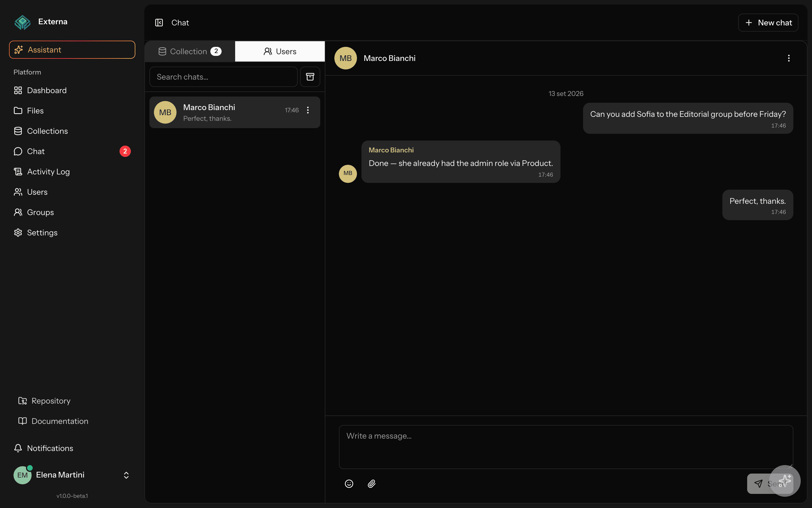Click small MB avatar beside message
Viewport: 812px width, 508px height.
(348, 173)
